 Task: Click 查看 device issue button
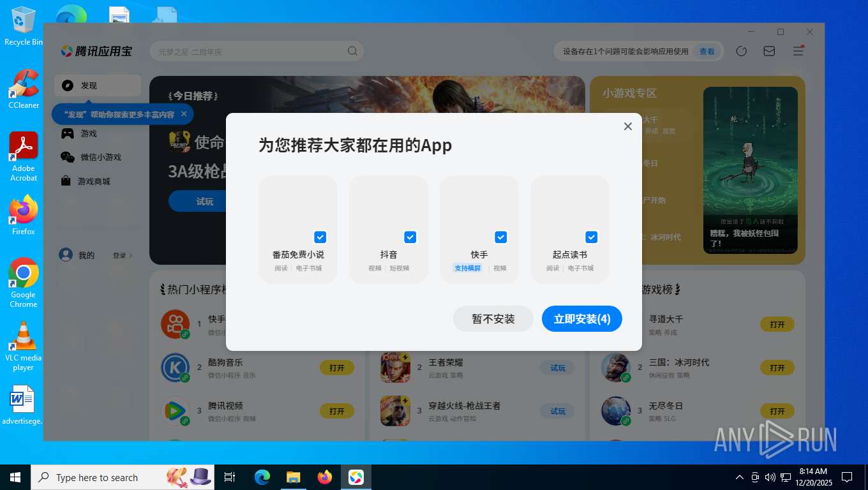[x=707, y=51]
